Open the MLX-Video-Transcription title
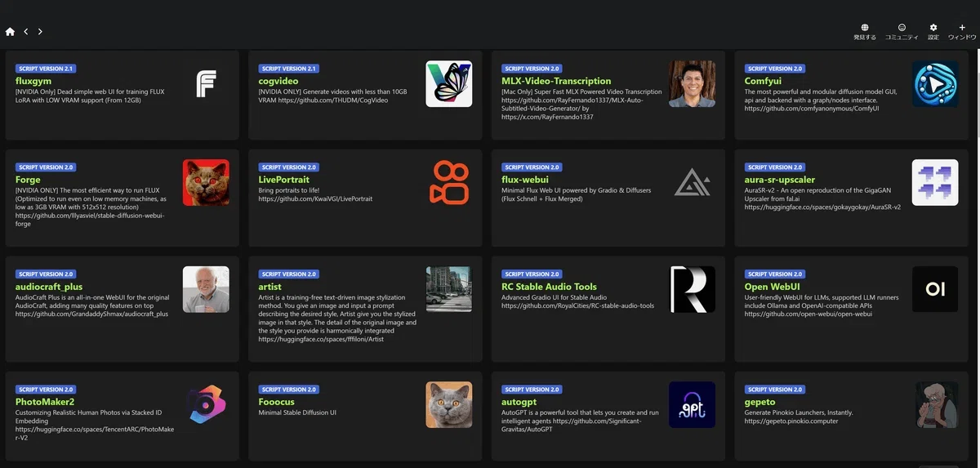This screenshot has width=980, height=468. pyautogui.click(x=556, y=81)
